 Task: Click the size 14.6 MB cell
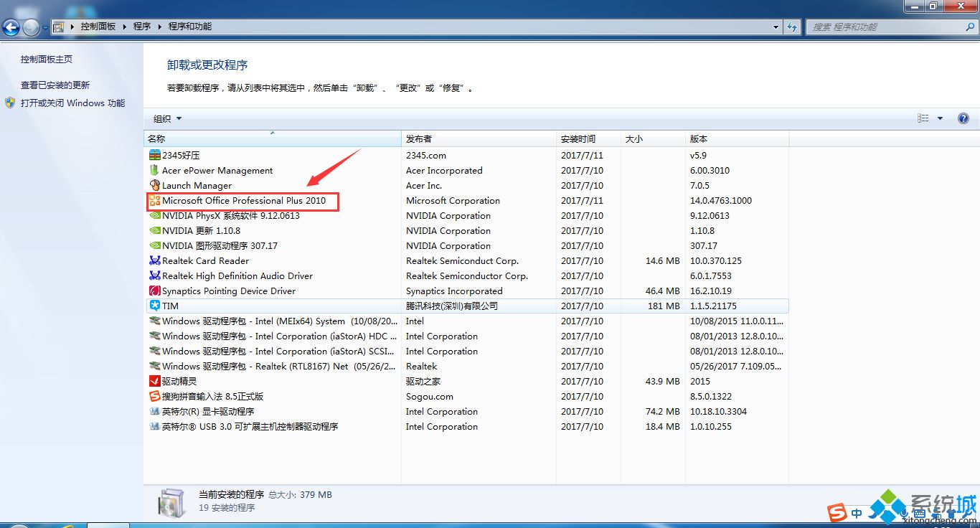663,260
